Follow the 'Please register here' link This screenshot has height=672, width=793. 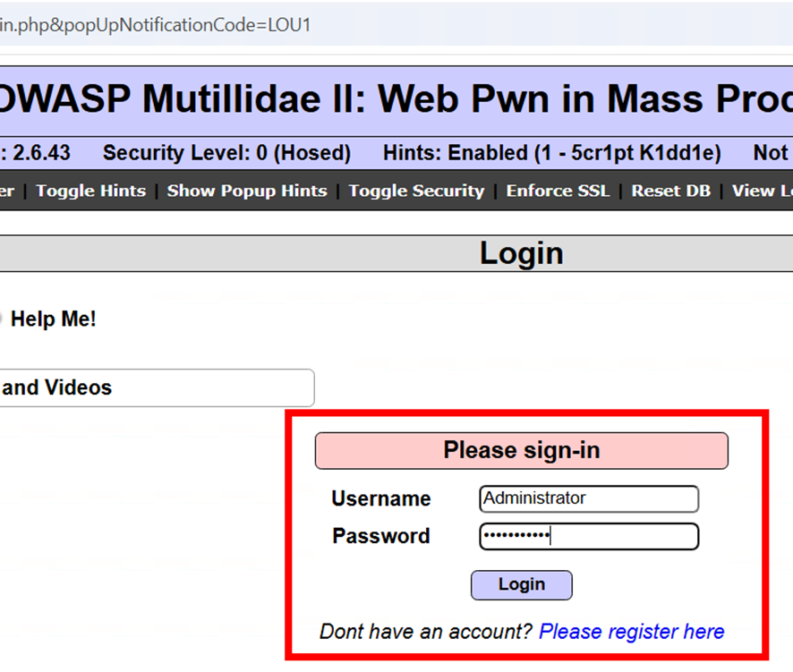(x=631, y=632)
